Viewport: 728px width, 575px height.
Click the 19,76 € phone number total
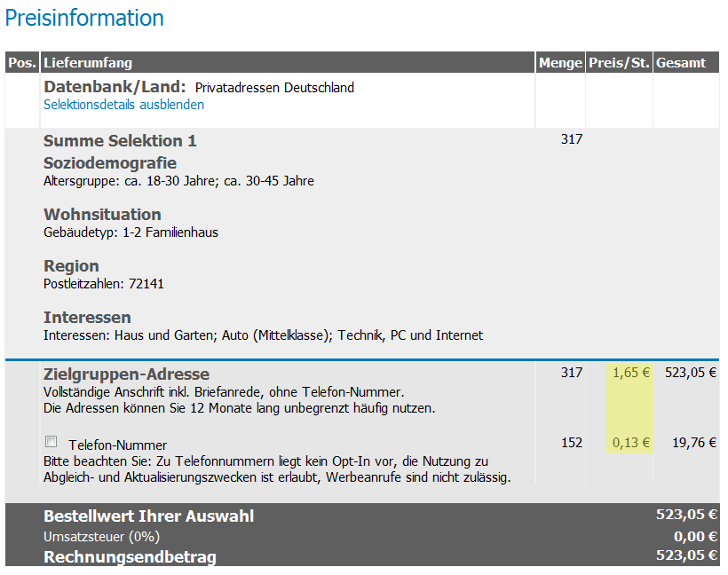pos(691,443)
